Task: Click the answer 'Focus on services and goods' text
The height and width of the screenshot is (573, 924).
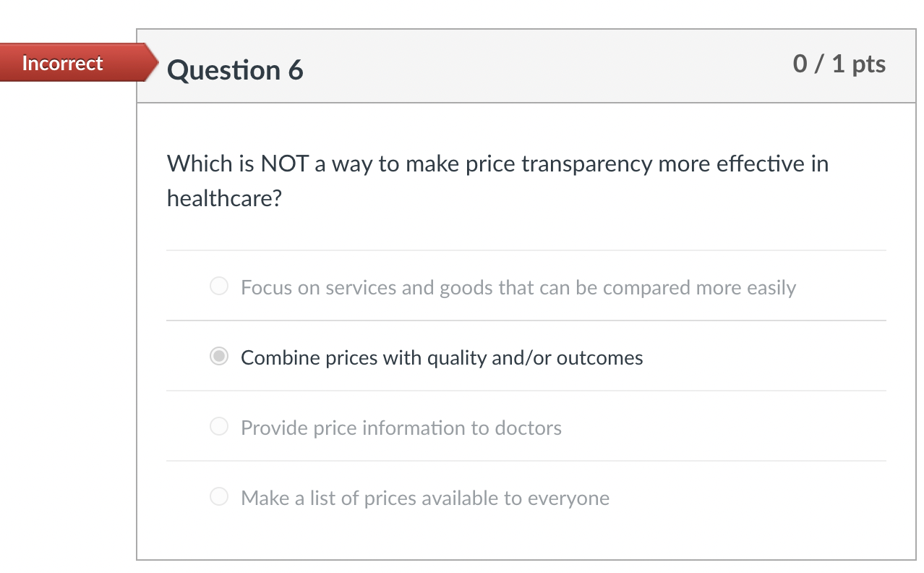Action: coord(518,287)
